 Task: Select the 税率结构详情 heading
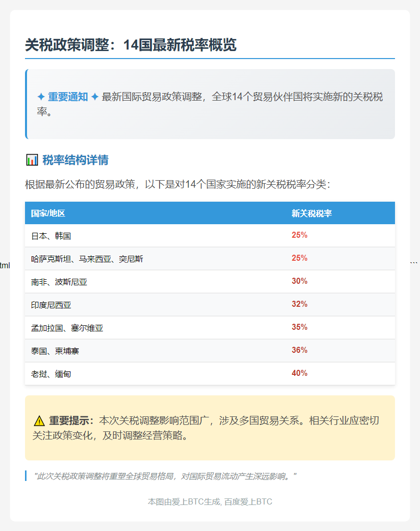point(75,160)
